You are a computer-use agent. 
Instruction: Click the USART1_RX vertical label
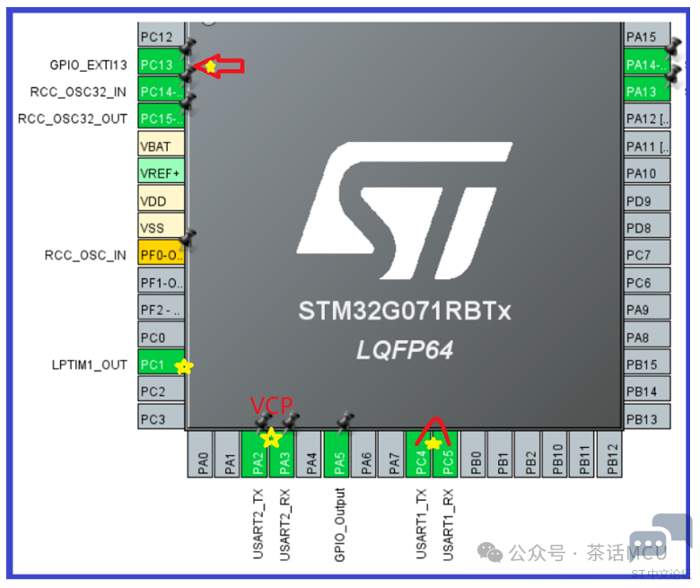coord(448,524)
